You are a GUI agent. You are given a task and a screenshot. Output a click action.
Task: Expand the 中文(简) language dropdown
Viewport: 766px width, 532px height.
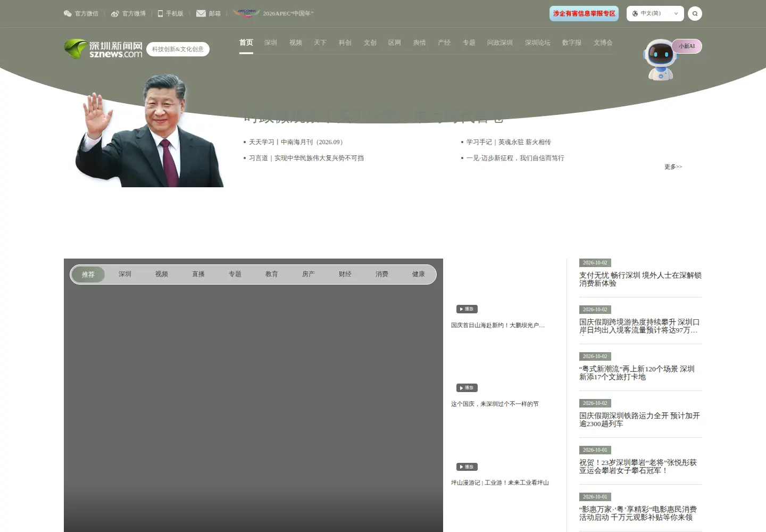pos(655,14)
